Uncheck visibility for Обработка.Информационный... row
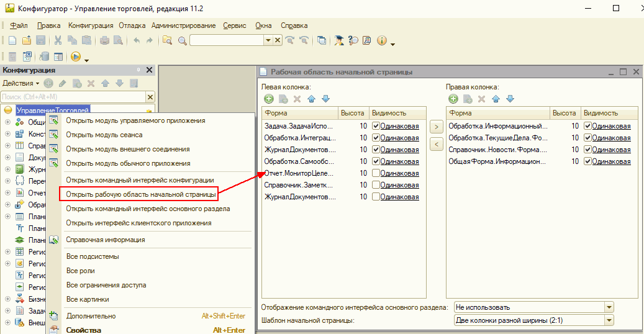The image size is (644, 334). point(587,125)
